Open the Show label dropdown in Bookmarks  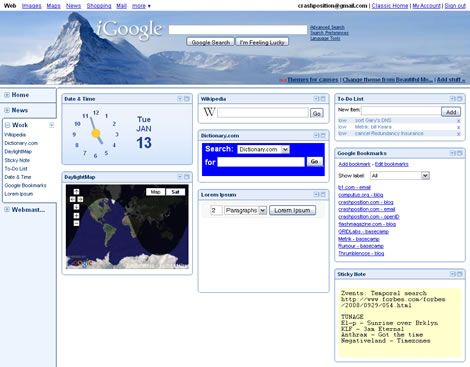pyautogui.click(x=400, y=176)
